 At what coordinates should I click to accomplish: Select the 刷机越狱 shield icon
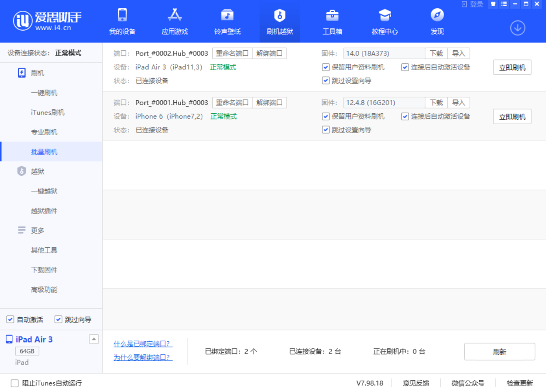[280, 16]
